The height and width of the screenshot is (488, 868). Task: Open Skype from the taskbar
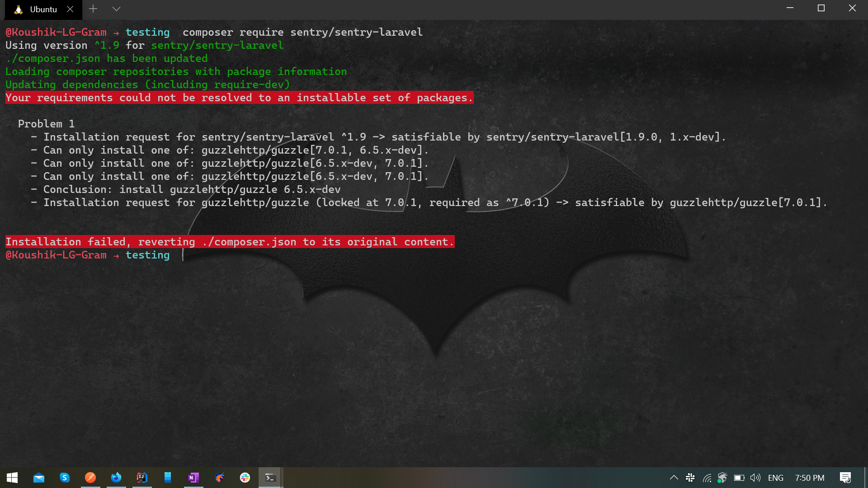65,478
